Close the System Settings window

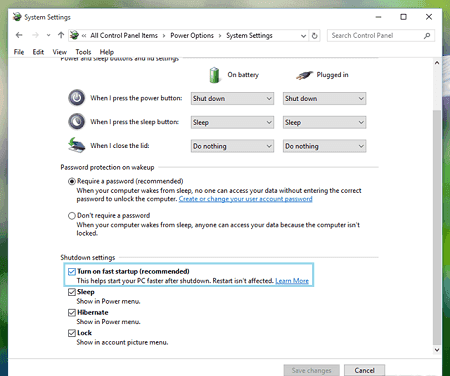(x=429, y=17)
